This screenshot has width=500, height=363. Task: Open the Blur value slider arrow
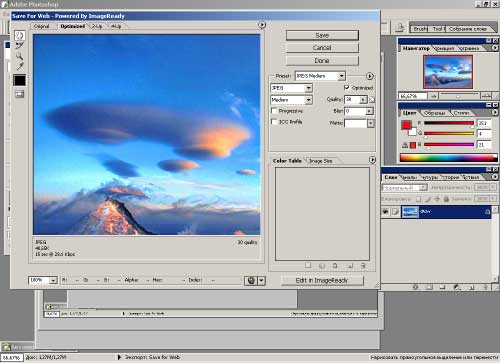[x=369, y=111]
